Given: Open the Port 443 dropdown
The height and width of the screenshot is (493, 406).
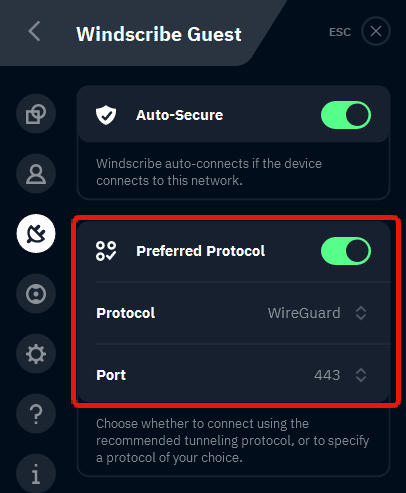Looking at the screenshot, I should coord(340,375).
